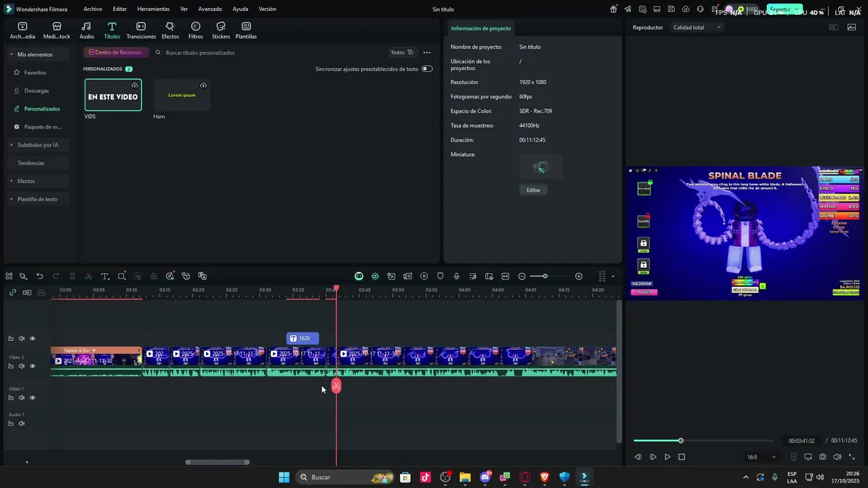The width and height of the screenshot is (868, 488).
Task: Mute the Video 1 track speaker
Action: coord(22,398)
